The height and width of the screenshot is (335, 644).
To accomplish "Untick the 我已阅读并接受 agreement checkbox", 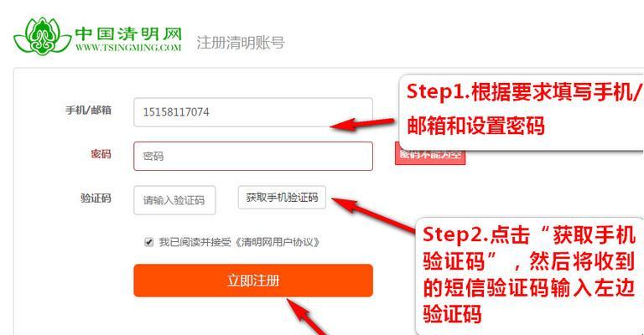I will click(148, 242).
